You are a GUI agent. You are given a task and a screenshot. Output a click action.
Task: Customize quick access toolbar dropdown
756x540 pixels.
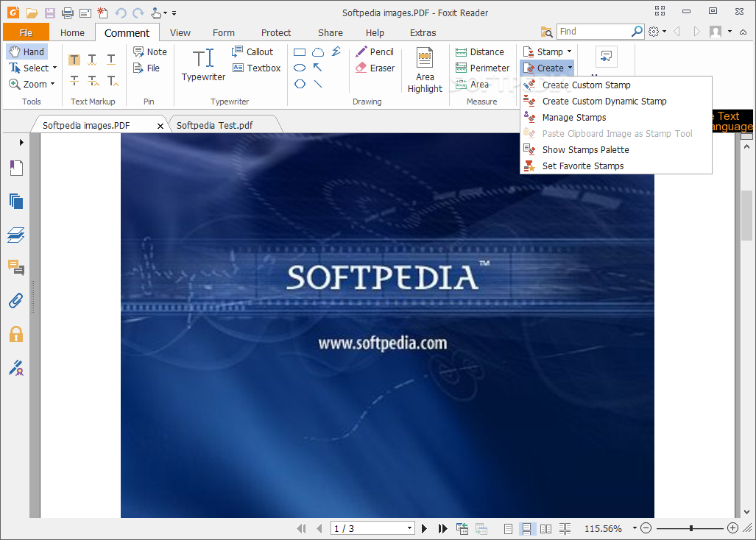174,13
